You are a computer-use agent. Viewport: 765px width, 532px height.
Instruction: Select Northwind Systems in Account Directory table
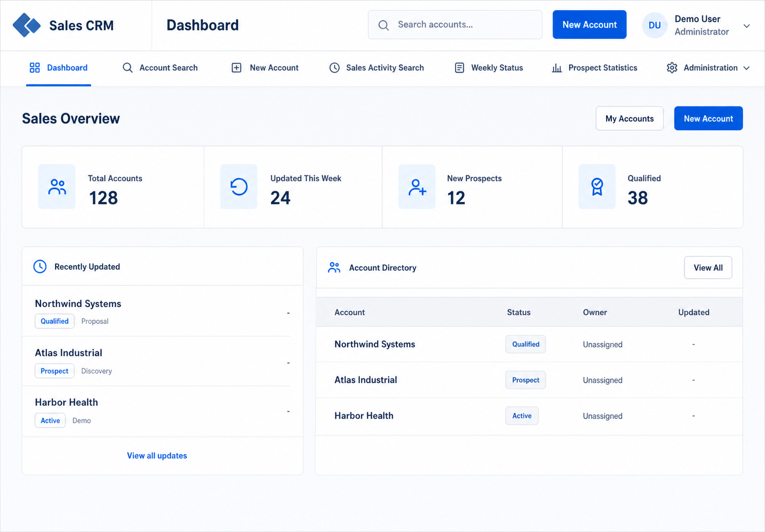[x=375, y=344]
